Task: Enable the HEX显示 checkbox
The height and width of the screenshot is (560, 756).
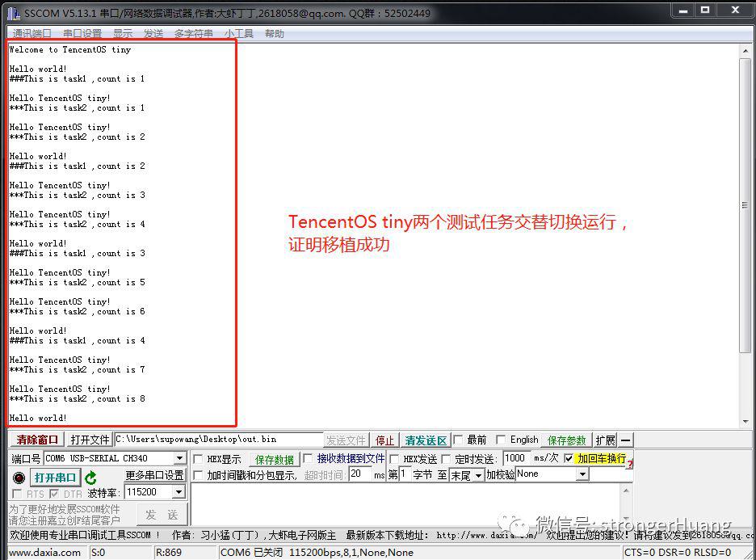Action: pyautogui.click(x=198, y=459)
